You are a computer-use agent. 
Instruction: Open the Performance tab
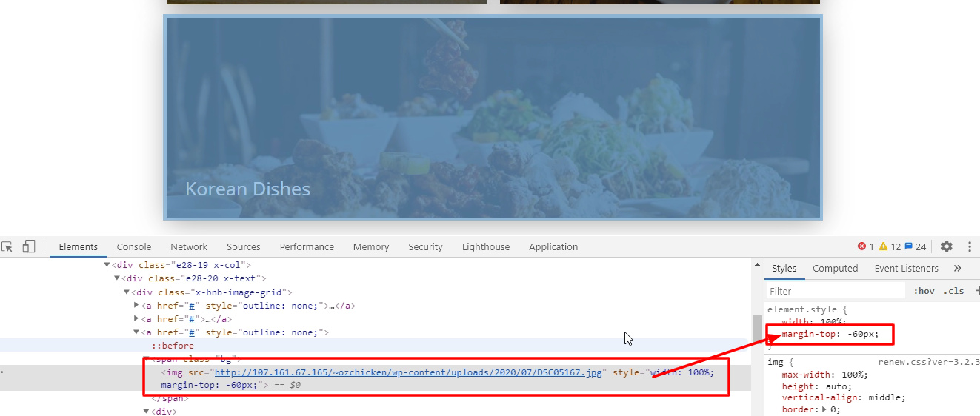click(307, 246)
